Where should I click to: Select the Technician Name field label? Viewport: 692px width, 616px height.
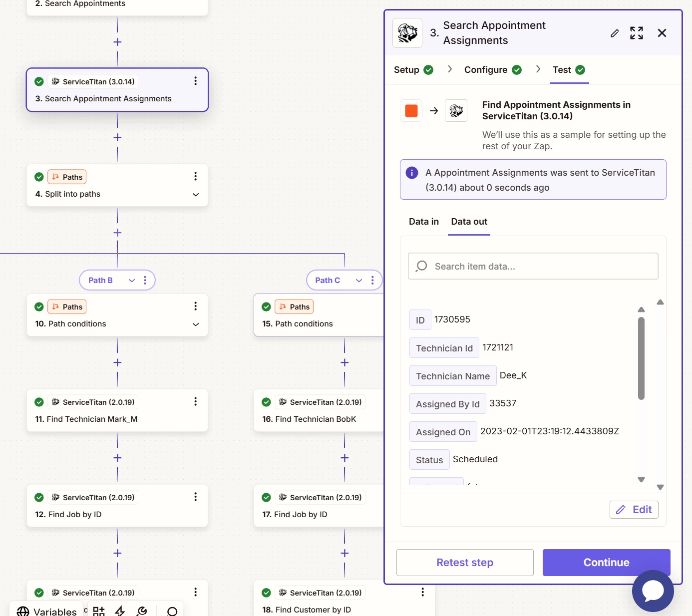click(x=453, y=376)
